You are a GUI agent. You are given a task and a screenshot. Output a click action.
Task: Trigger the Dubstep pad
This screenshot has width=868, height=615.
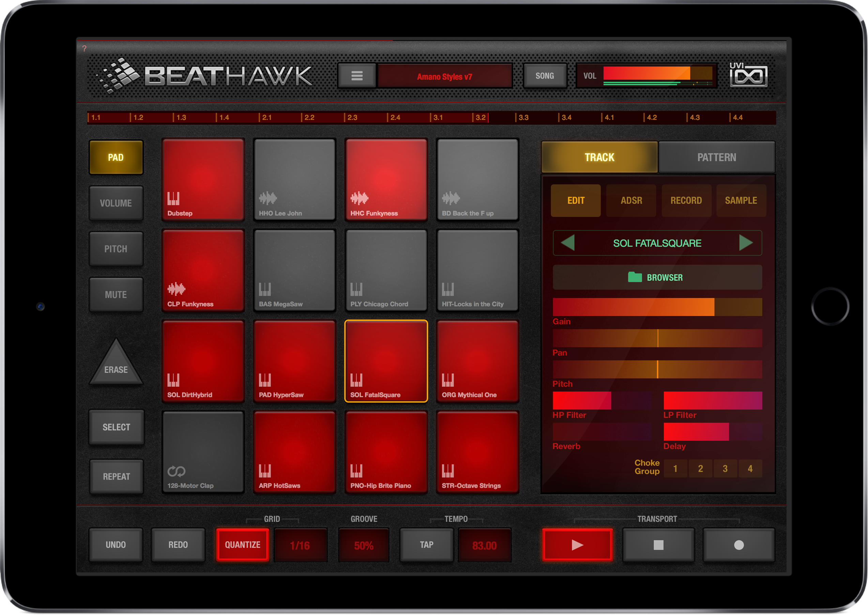[x=203, y=180]
